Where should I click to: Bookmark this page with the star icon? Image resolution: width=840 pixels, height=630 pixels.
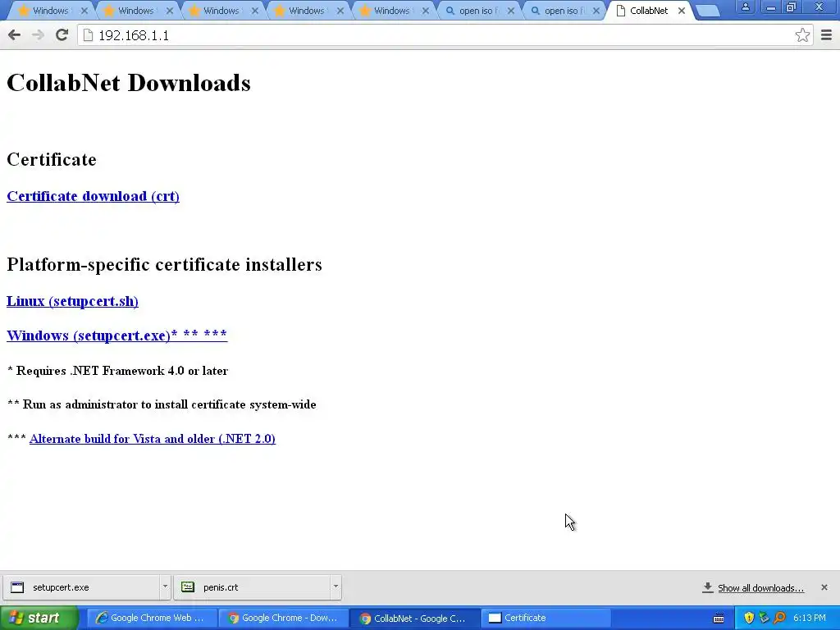[x=802, y=35]
